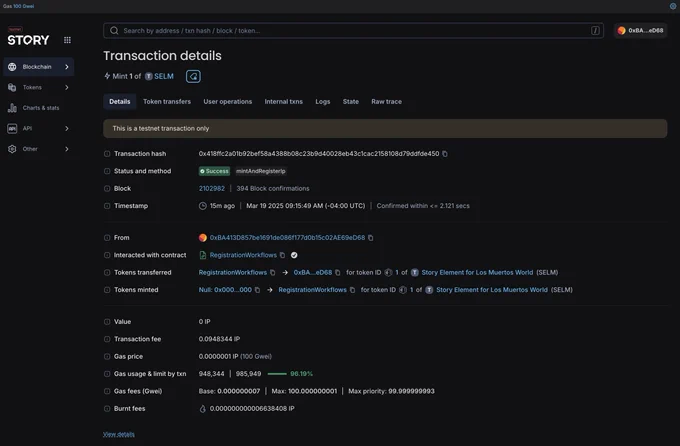This screenshot has width=680, height=446.
Task: Click the From address avatar icon
Action: [203, 238]
